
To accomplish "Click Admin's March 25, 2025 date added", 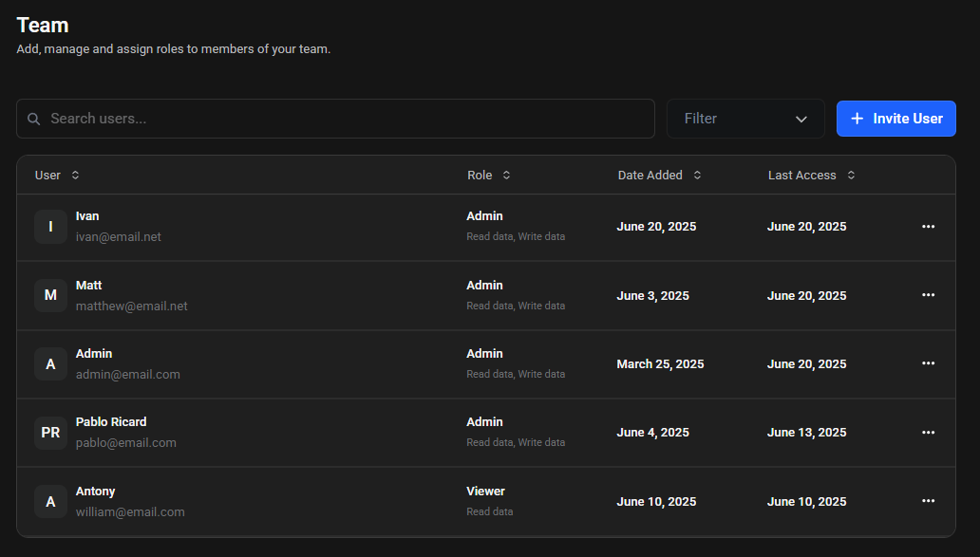I will point(660,364).
